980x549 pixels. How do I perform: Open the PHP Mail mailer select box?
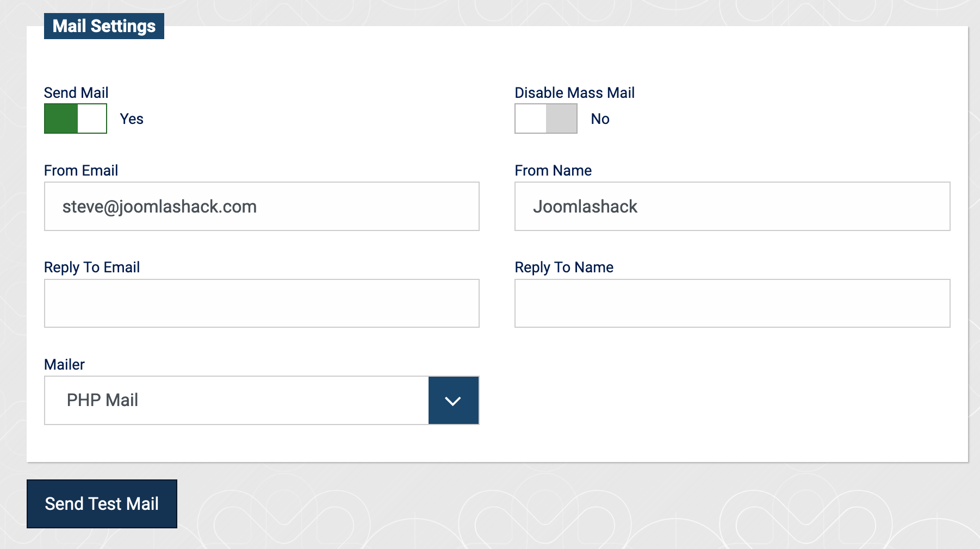[x=237, y=401]
